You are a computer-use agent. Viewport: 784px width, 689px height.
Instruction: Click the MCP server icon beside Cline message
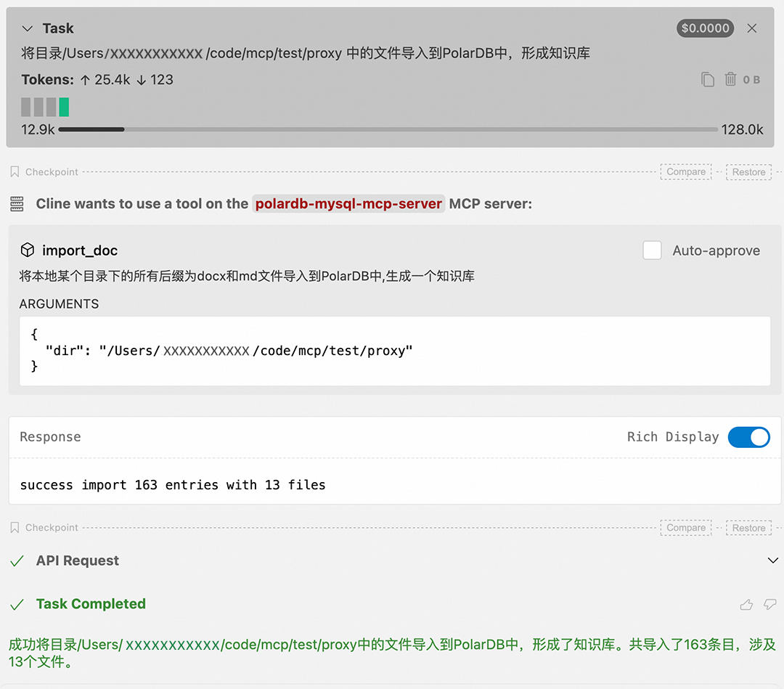coord(17,204)
